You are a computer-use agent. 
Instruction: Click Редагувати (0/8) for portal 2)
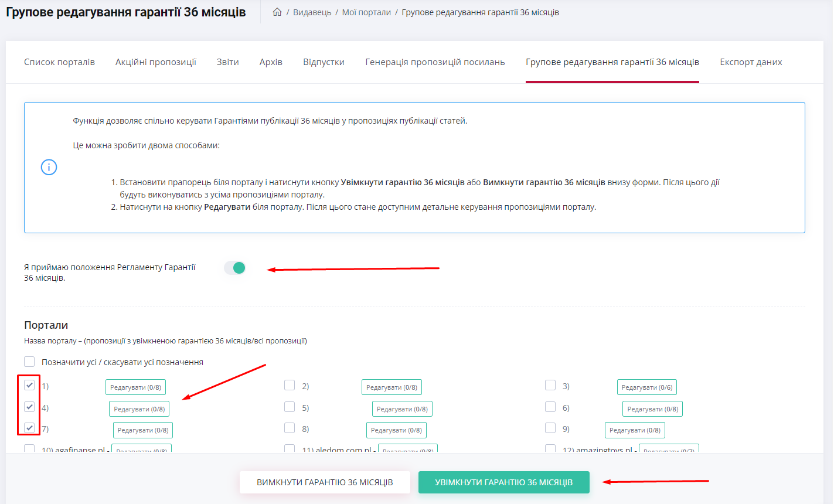pyautogui.click(x=392, y=387)
